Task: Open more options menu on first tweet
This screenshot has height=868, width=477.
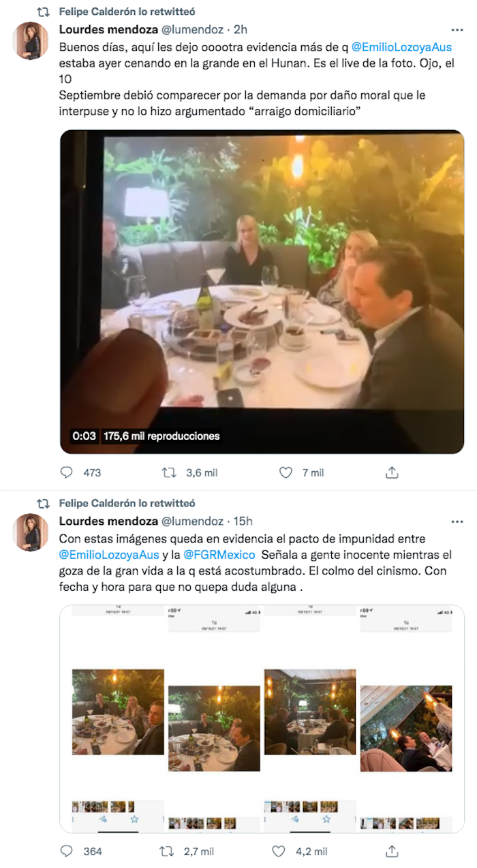Action: pos(457,31)
